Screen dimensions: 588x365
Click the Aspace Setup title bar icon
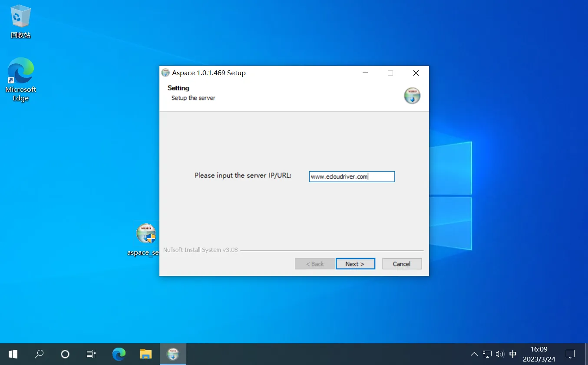click(165, 73)
